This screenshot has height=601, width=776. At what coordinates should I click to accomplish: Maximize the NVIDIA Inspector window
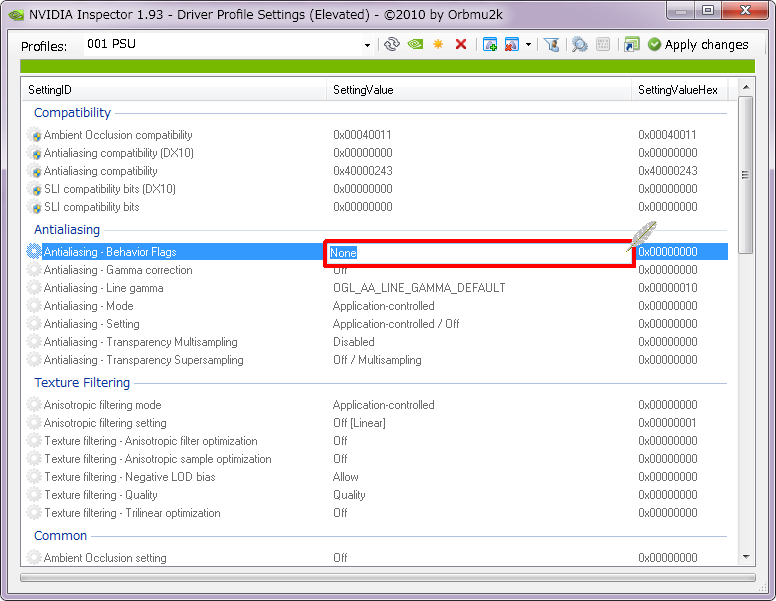click(708, 10)
